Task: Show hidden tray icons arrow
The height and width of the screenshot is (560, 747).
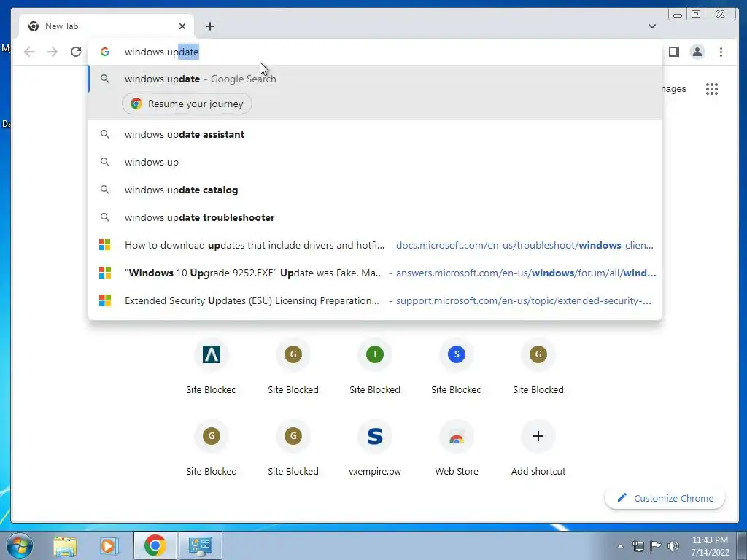Action: pyautogui.click(x=620, y=546)
